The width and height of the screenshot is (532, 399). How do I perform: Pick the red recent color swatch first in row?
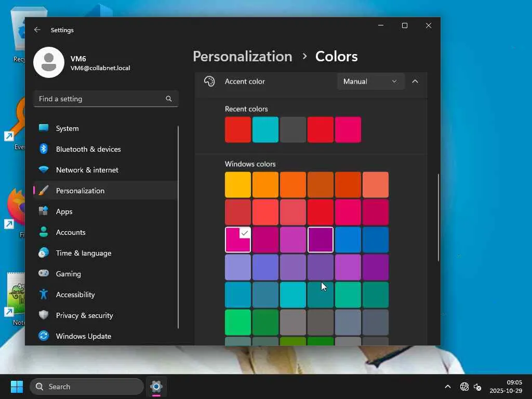click(x=238, y=129)
